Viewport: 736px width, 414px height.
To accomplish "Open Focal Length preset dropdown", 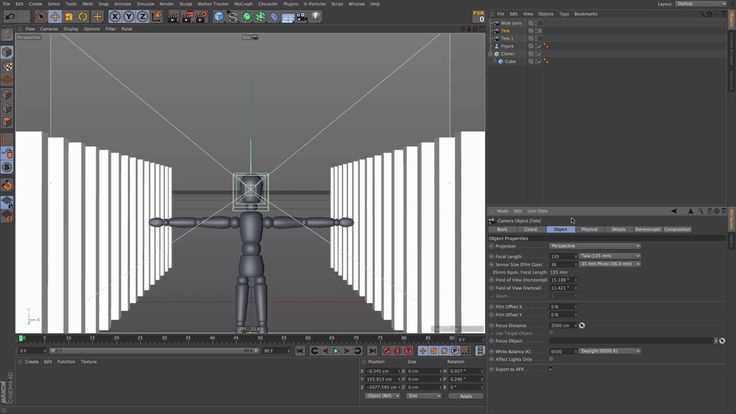I will click(x=610, y=256).
